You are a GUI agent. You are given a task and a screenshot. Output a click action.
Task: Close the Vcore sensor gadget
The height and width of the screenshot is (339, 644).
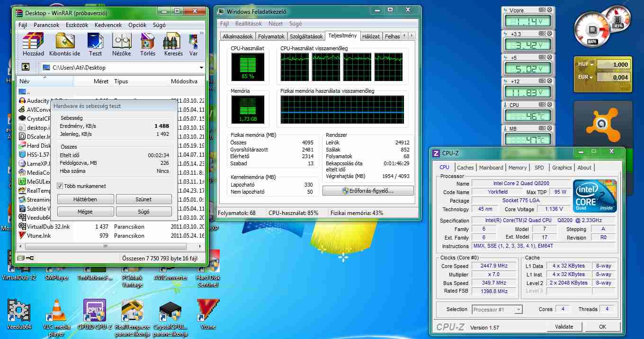click(x=550, y=9)
